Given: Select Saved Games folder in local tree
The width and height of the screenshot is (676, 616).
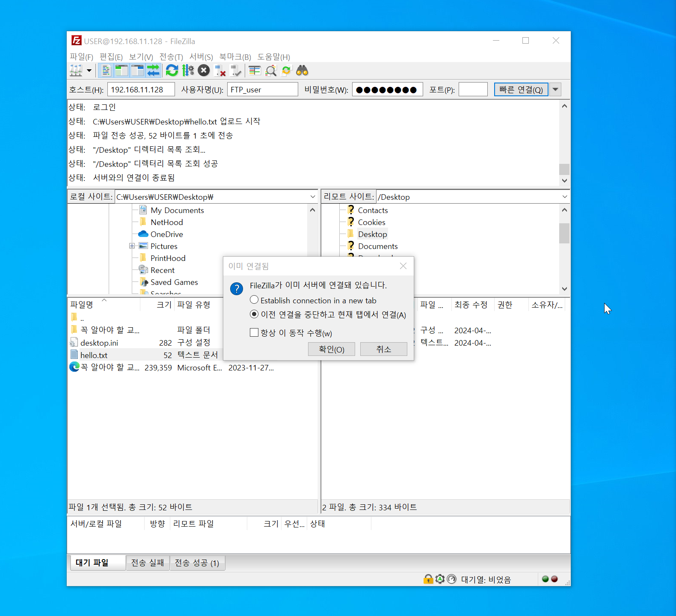Looking at the screenshot, I should (x=169, y=282).
